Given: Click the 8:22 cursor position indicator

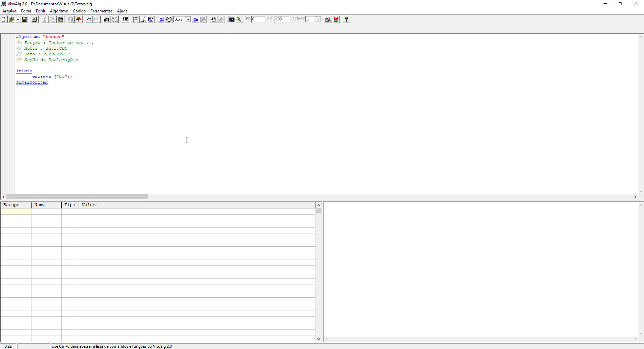Looking at the screenshot, I should [x=8, y=346].
